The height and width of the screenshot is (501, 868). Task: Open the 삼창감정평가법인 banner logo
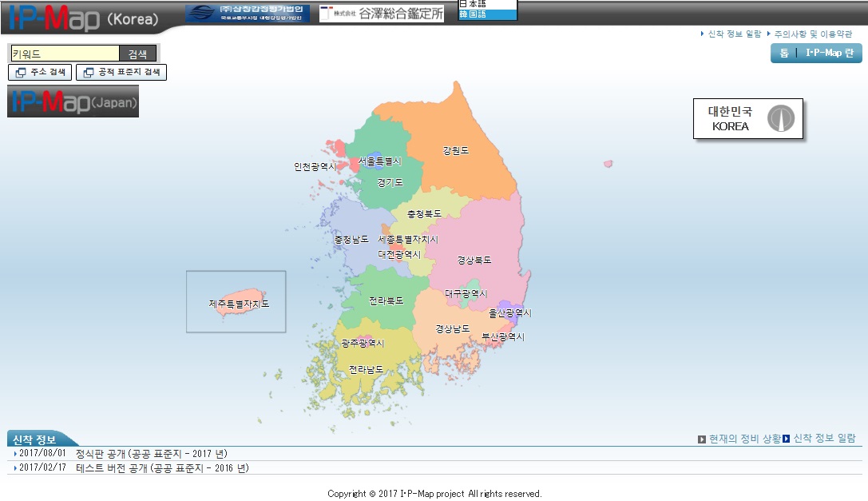tap(248, 14)
